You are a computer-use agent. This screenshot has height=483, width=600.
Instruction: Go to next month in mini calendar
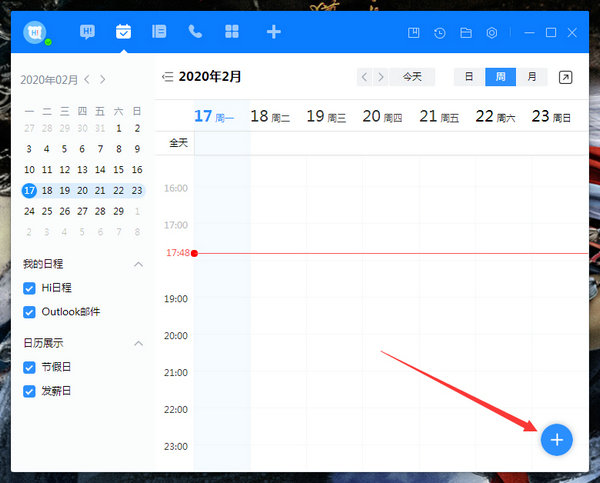coord(102,79)
